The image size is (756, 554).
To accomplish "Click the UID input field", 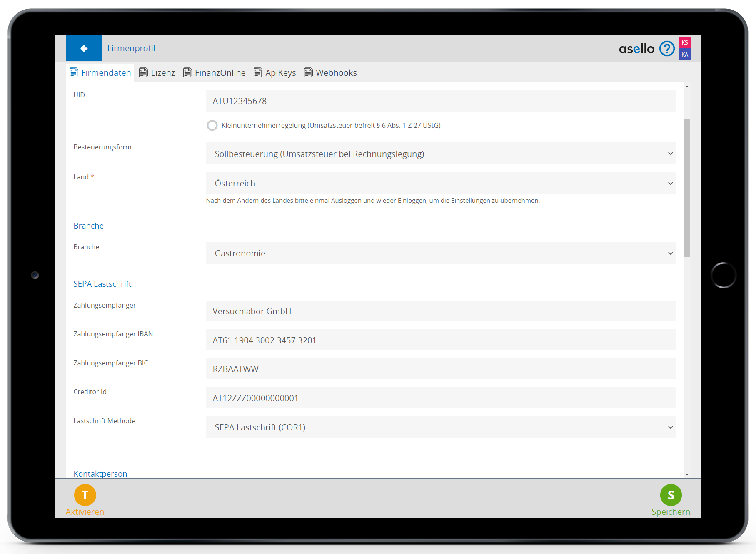I will tap(440, 101).
